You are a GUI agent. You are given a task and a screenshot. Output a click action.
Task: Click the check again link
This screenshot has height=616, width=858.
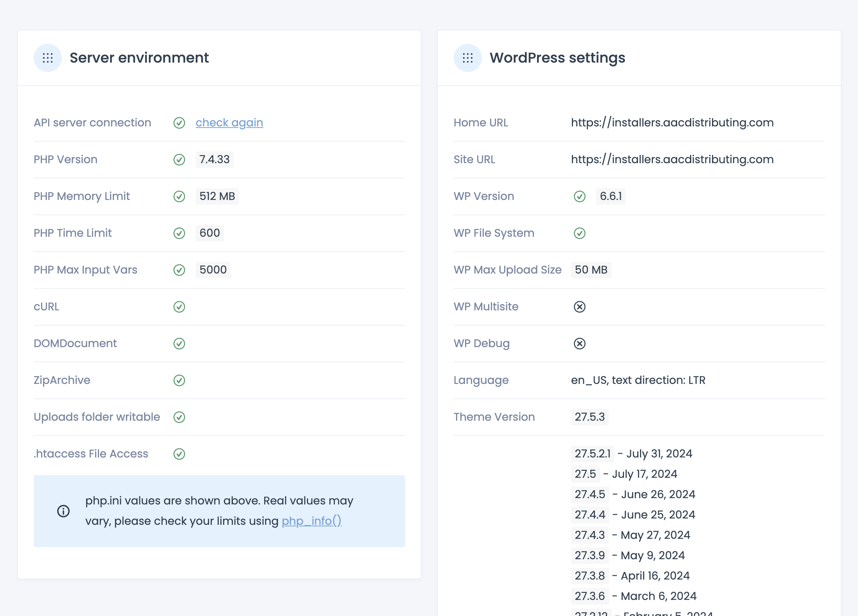click(229, 122)
